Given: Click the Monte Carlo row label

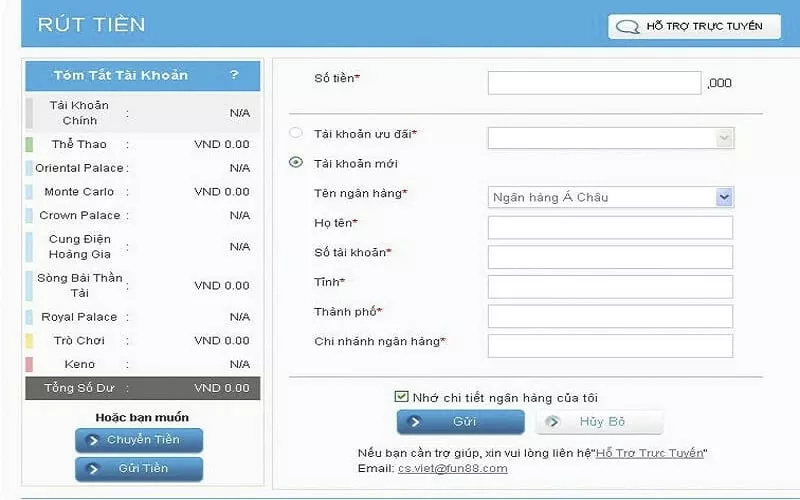Looking at the screenshot, I should [79, 192].
